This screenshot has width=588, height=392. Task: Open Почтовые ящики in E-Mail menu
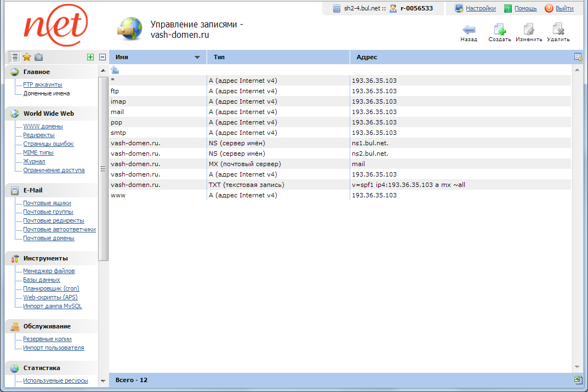[x=47, y=203]
